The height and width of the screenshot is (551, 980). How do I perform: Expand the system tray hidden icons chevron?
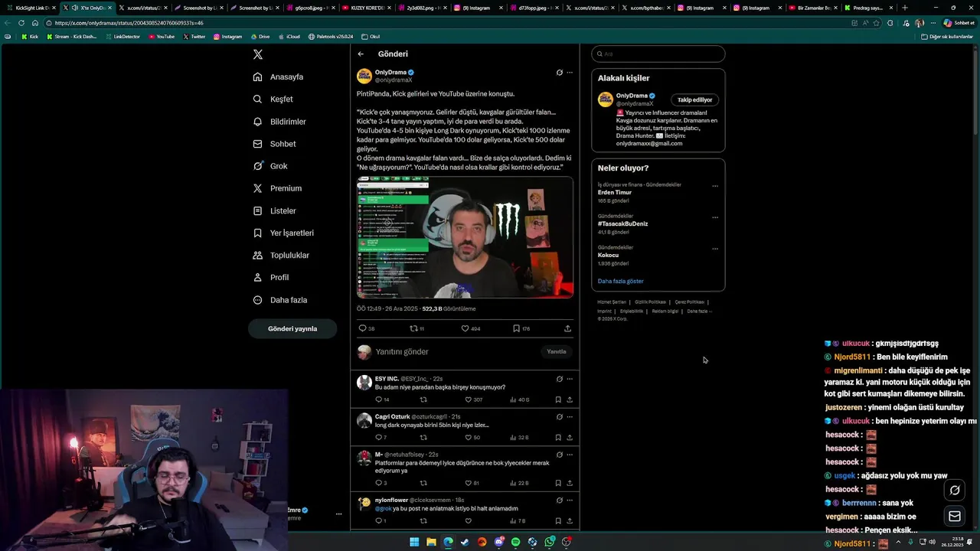(x=898, y=542)
